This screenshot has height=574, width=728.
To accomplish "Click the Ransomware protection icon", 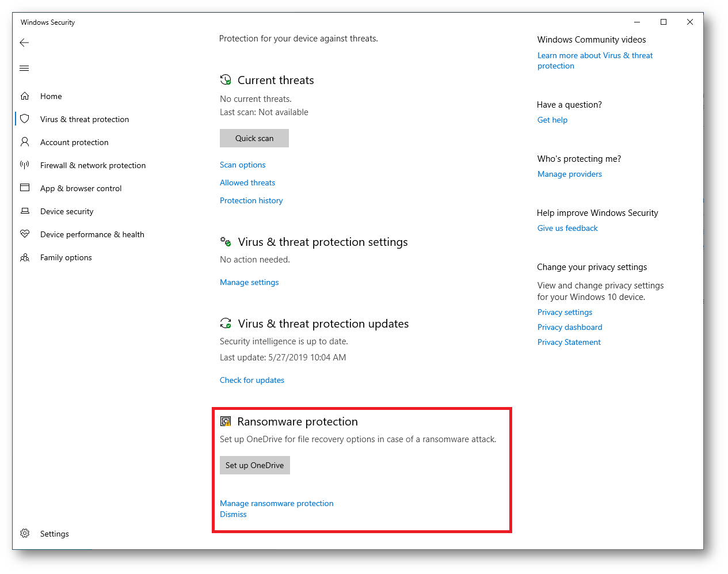I will (x=226, y=421).
